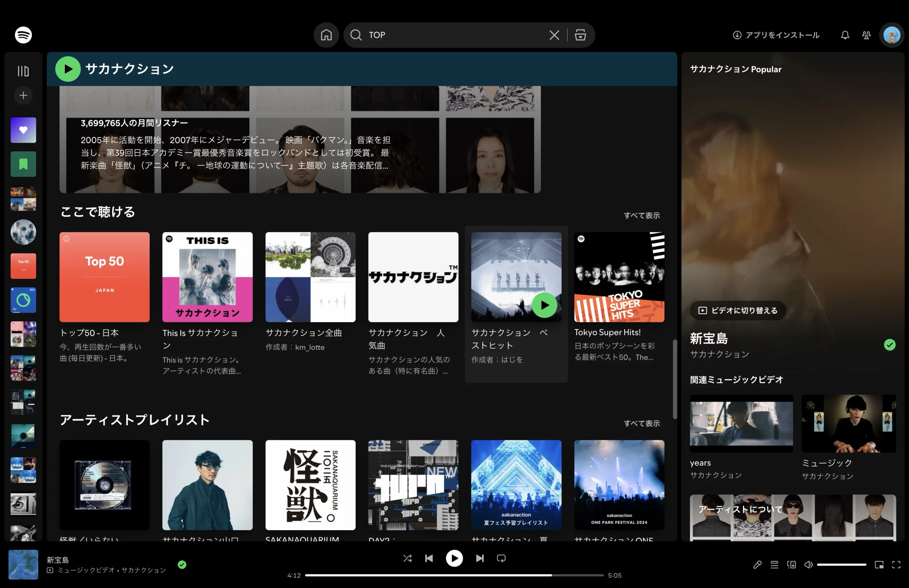This screenshot has width=909, height=588.
Task: Open Your Episodes bookmark item
Action: click(23, 164)
